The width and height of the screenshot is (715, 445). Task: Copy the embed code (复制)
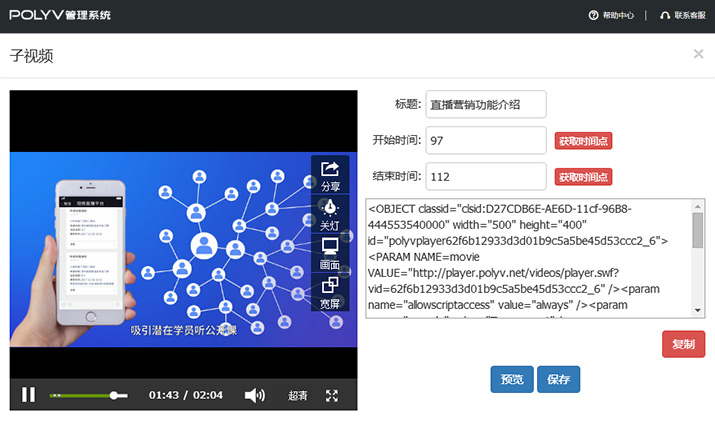point(683,344)
